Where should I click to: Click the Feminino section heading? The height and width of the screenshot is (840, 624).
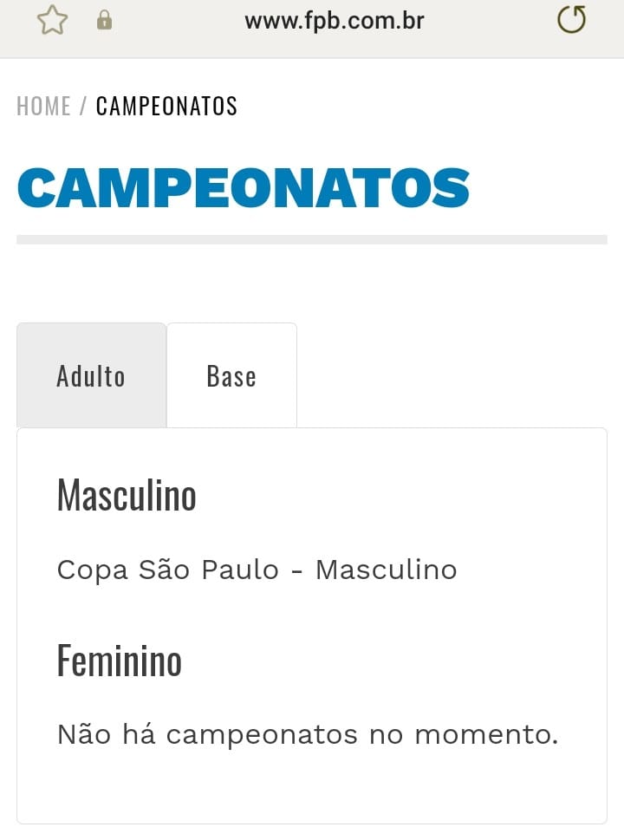tap(120, 661)
